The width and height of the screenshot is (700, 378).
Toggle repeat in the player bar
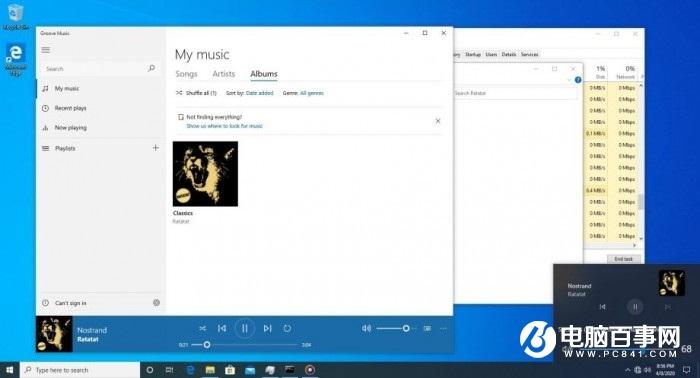pos(287,328)
